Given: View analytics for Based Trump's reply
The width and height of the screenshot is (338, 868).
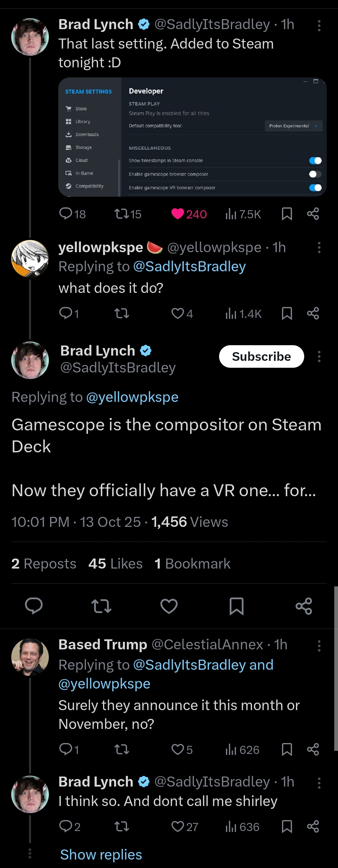Looking at the screenshot, I should [243, 750].
